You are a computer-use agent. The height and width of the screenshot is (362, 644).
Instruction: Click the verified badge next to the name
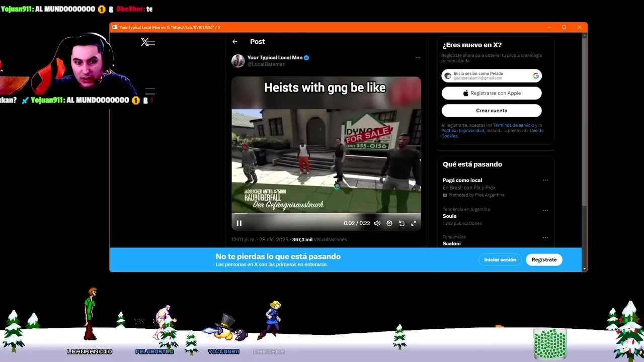pyautogui.click(x=306, y=57)
